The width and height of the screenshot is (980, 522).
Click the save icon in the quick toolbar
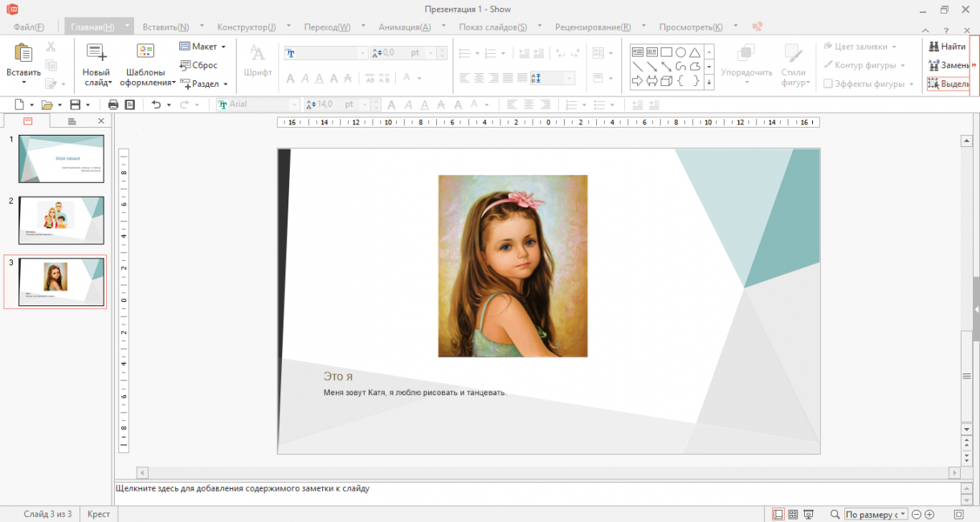tap(75, 104)
